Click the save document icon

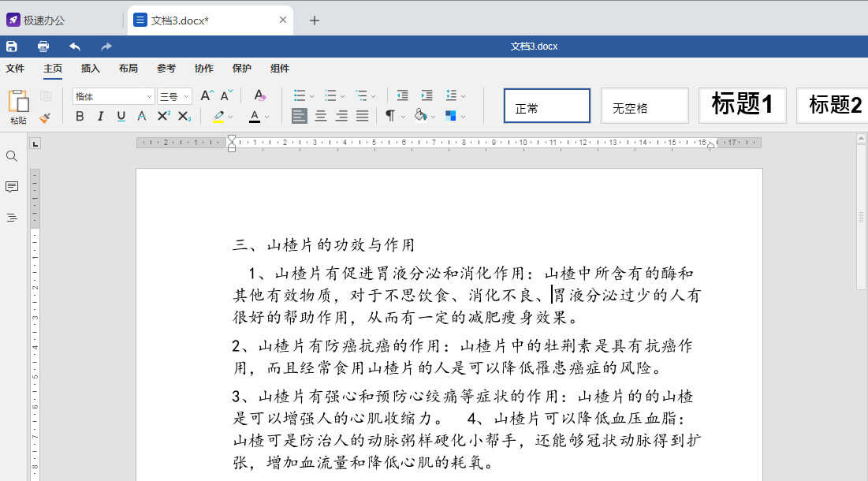click(12, 47)
